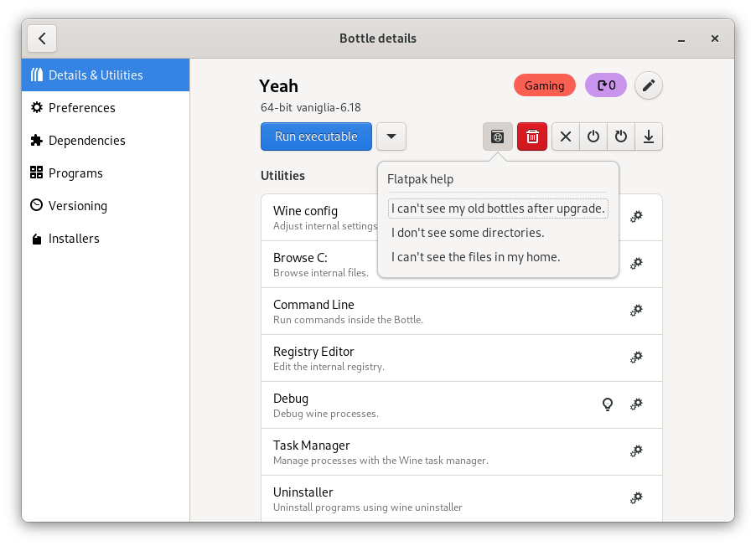Viewport: 756px width, 546px height.
Task: Select 'I can't see my old bottles' help
Action: (x=498, y=209)
